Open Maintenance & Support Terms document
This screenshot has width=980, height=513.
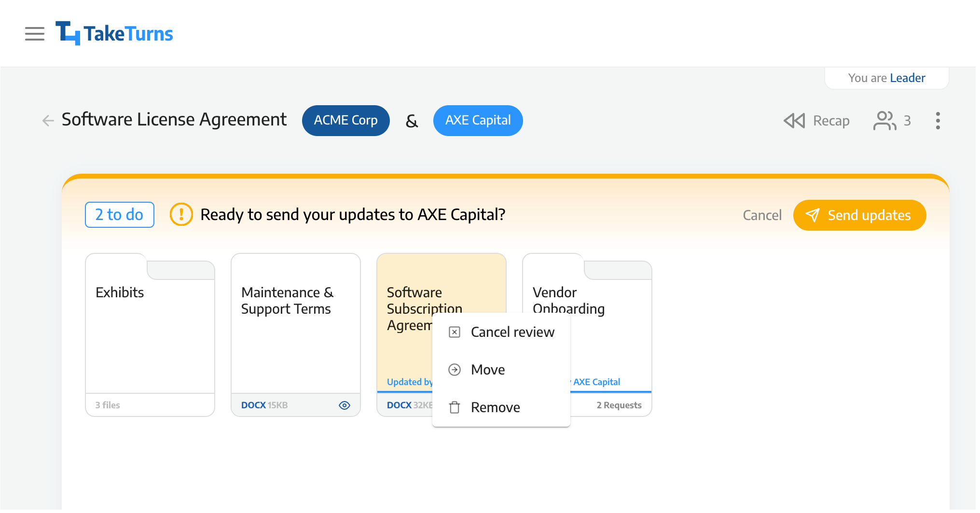point(296,334)
